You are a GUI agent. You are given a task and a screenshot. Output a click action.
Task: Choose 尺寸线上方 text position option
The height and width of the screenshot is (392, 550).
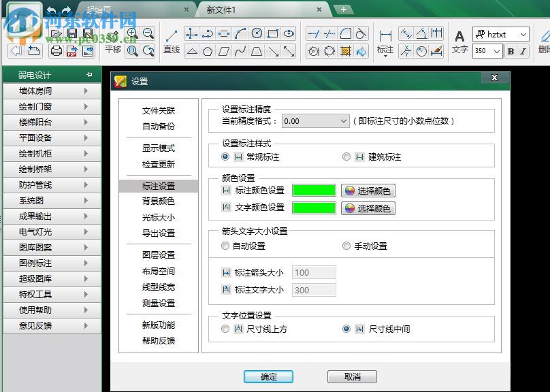(x=225, y=329)
